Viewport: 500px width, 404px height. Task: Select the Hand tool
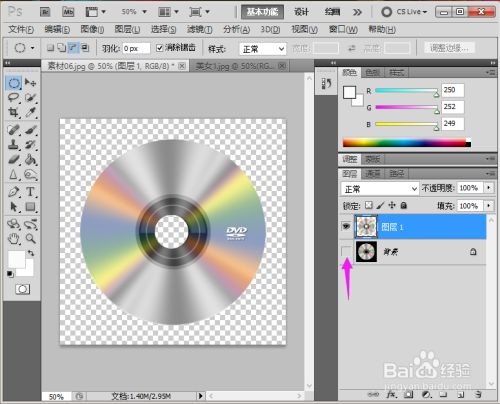[x=14, y=239]
